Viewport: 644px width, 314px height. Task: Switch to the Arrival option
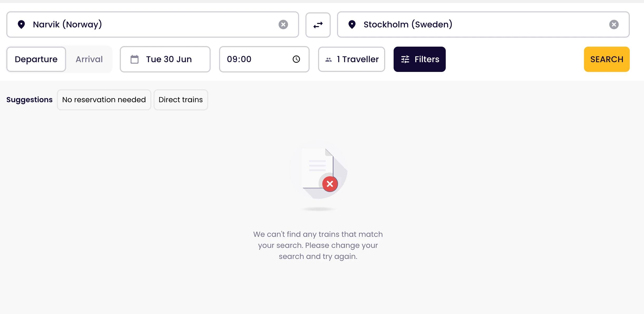[x=89, y=59]
